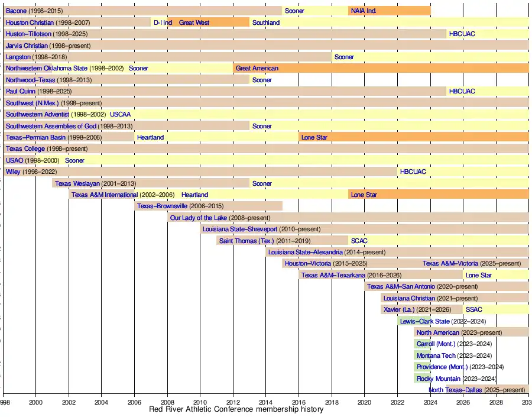Image resolution: width=532 pixels, height=417 pixels.
Task: Open the Paul Quinn link
Action: click(x=20, y=91)
